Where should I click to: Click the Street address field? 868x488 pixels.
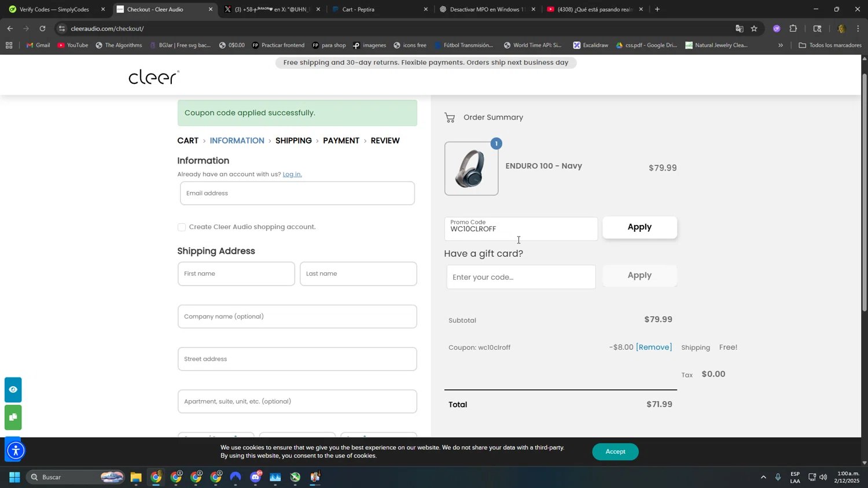tap(297, 359)
